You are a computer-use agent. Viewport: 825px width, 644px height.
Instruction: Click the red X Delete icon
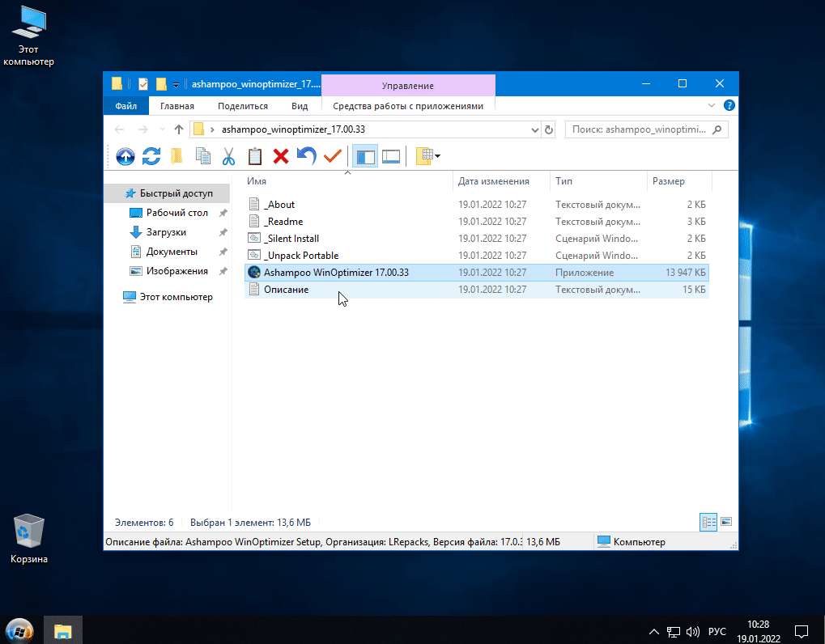point(281,156)
